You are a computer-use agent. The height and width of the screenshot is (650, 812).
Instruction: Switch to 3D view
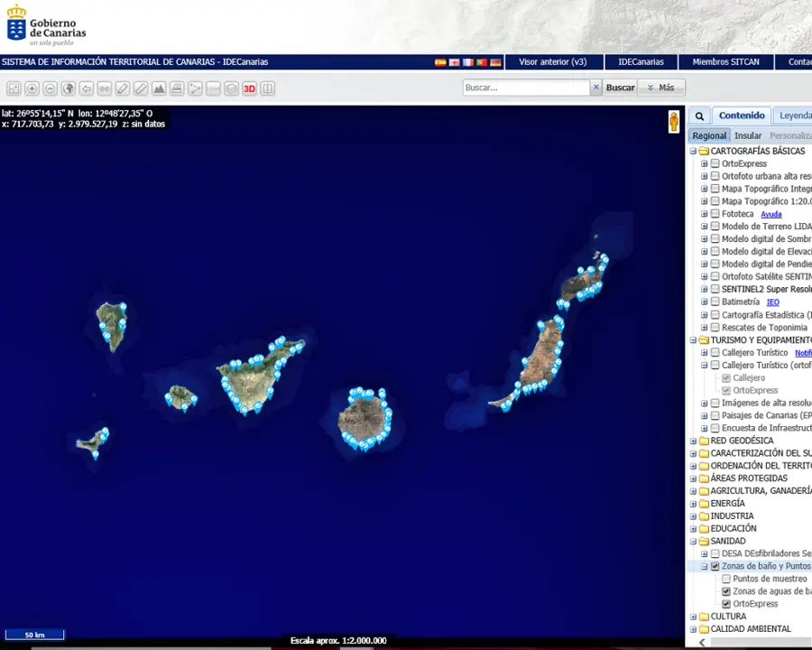pos(250,88)
